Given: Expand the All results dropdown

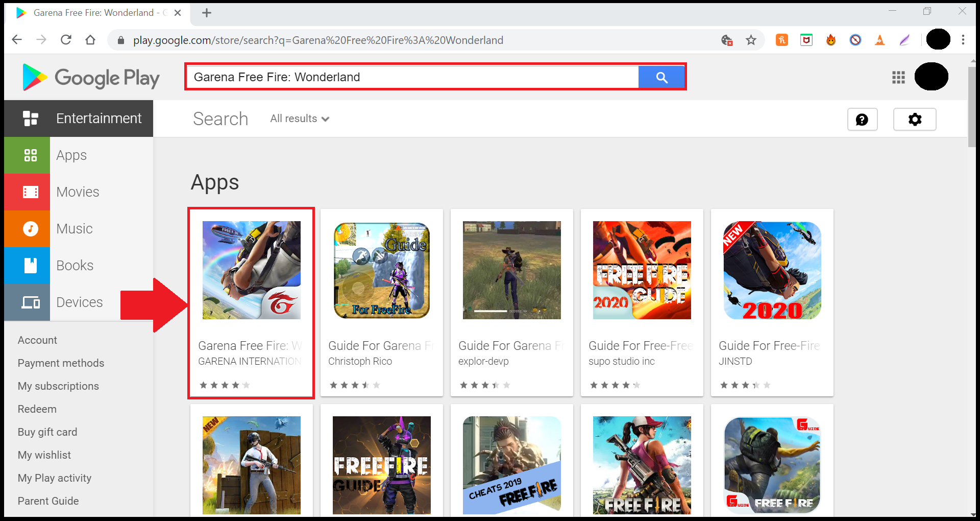Looking at the screenshot, I should [x=300, y=119].
